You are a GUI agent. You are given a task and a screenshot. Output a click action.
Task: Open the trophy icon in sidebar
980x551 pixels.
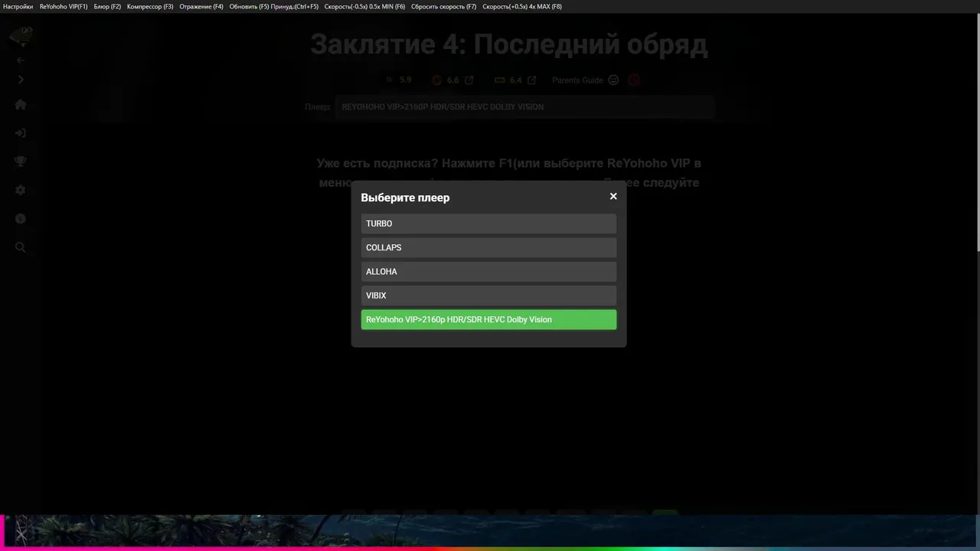tap(21, 161)
